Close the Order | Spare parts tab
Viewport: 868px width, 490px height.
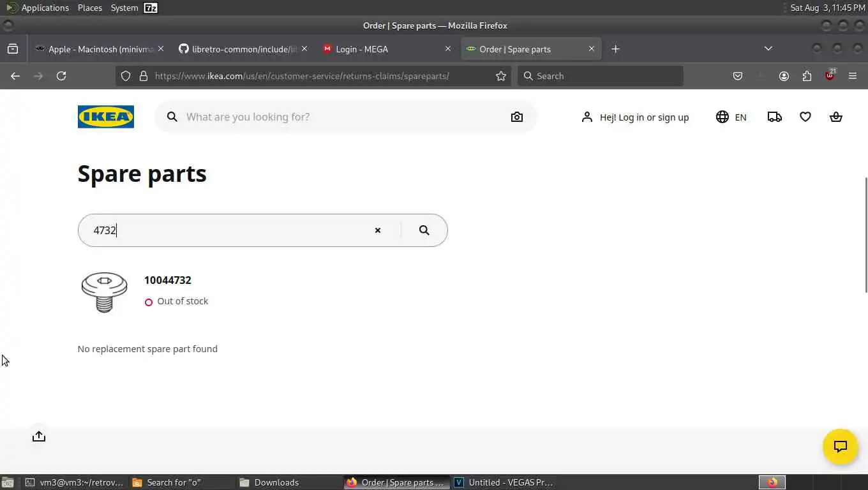(x=592, y=48)
